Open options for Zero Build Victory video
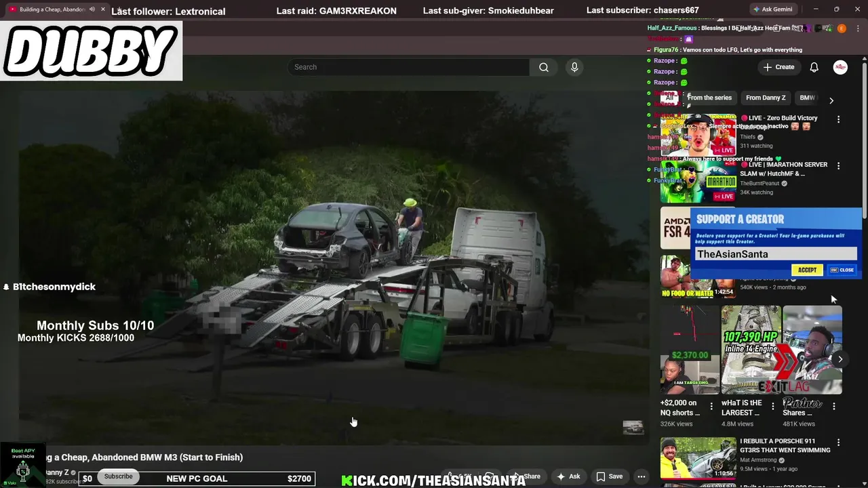 point(838,119)
